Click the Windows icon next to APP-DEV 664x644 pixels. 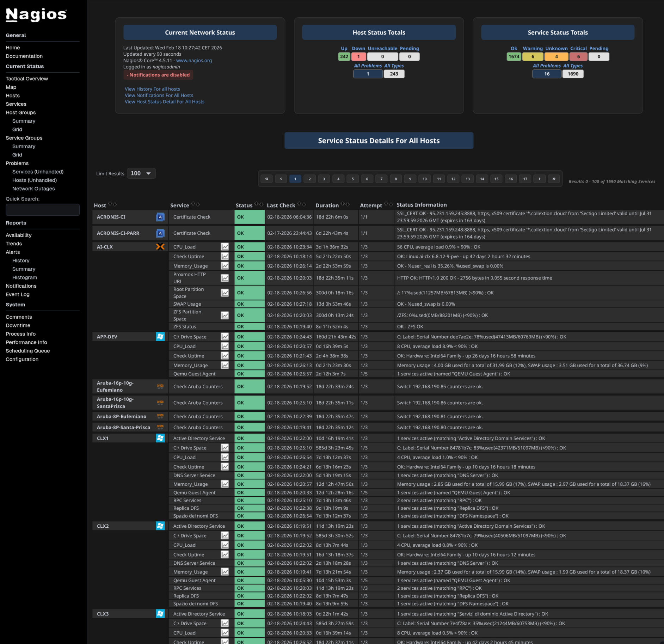tap(160, 337)
